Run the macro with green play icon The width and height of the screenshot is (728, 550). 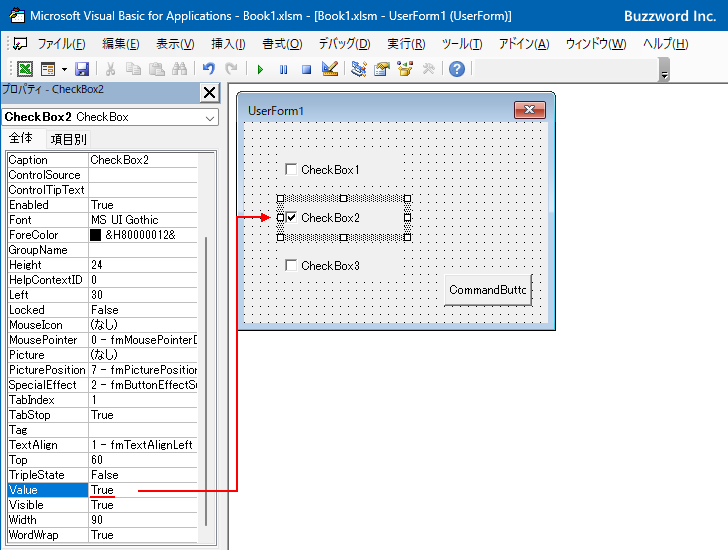pyautogui.click(x=260, y=70)
